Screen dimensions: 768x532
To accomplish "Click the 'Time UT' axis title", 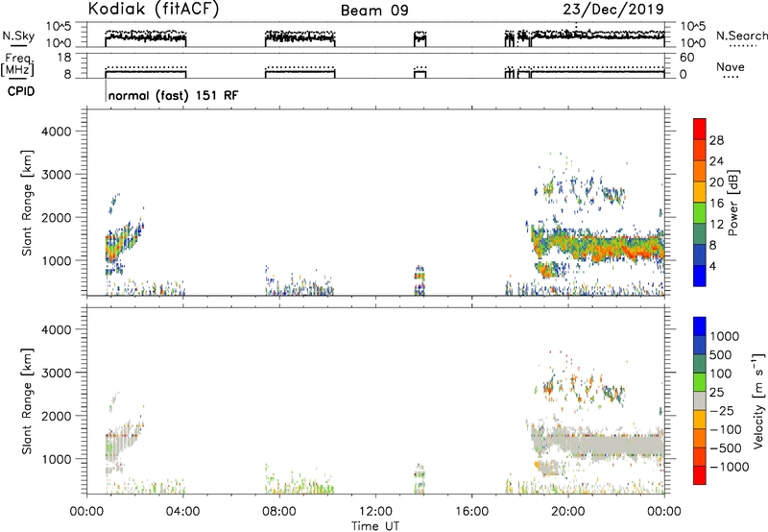I will tap(375, 526).
